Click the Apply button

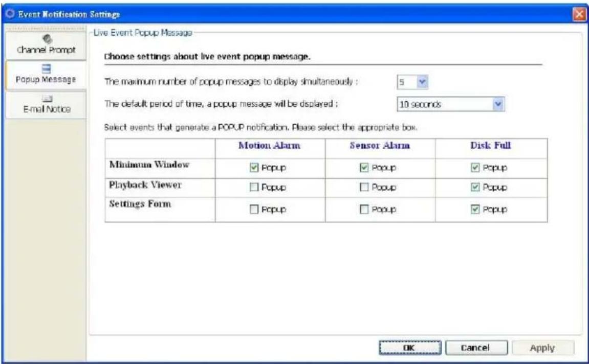coord(543,348)
